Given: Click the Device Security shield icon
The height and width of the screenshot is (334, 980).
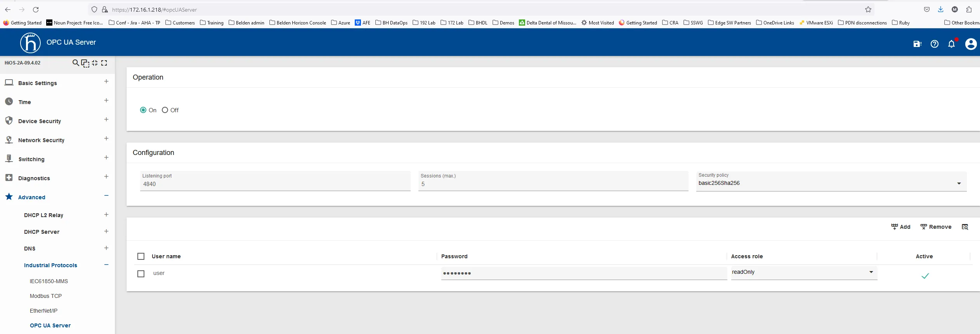Looking at the screenshot, I should coord(9,120).
